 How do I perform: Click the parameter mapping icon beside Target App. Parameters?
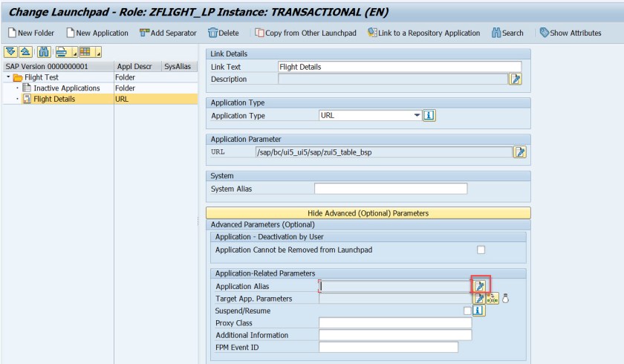[x=493, y=299]
